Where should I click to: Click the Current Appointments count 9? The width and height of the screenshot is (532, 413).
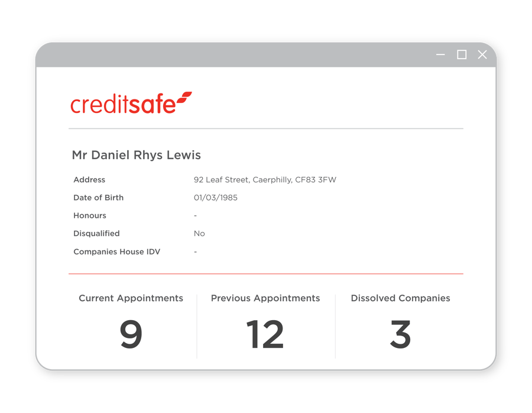coord(131,334)
